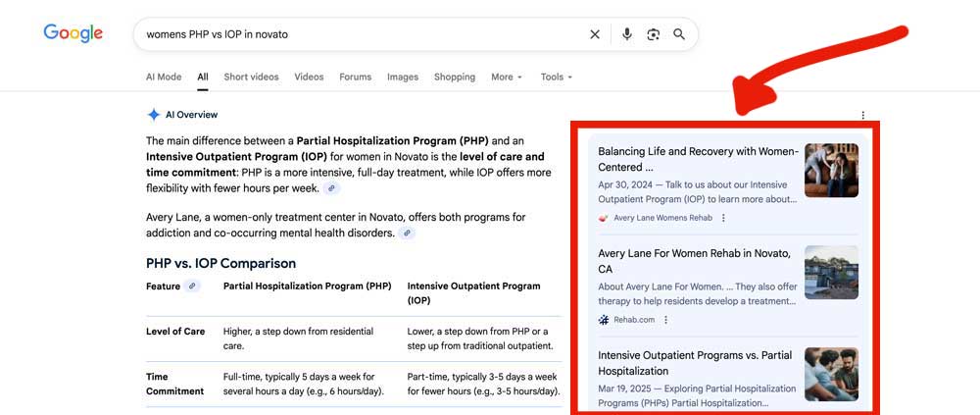
Task: Click thumbnail for Intensive Outpatient Programs vs. Partial Hospitalization
Action: coord(831,374)
